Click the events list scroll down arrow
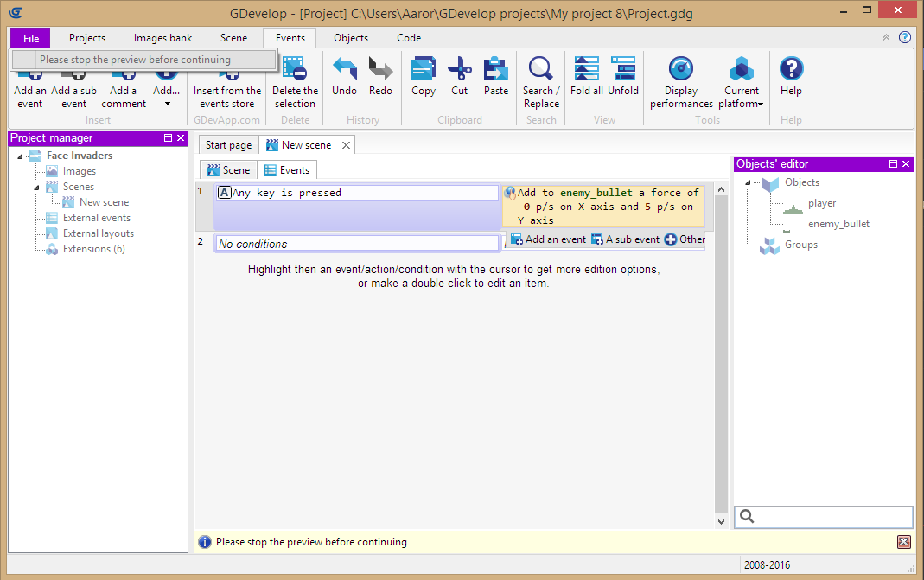 721,521
